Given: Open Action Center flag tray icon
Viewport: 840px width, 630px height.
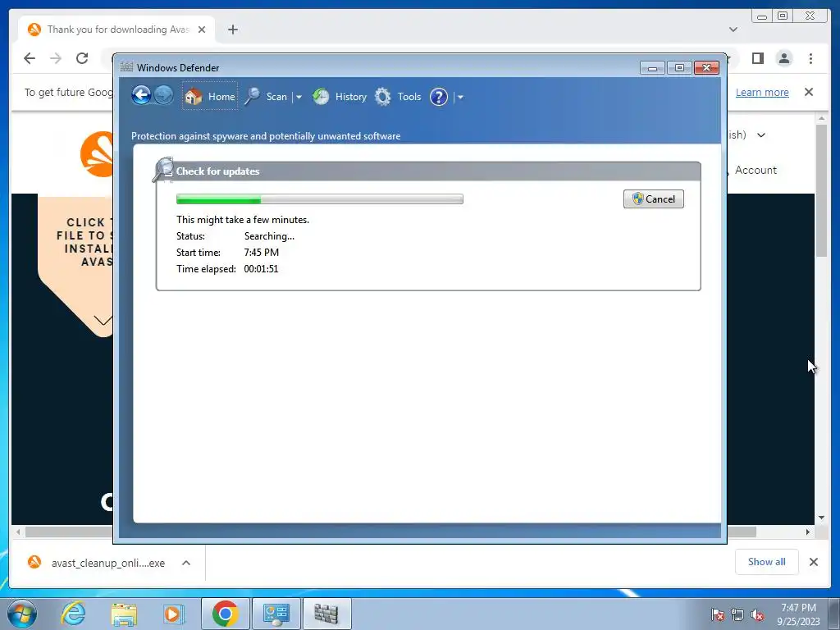Looking at the screenshot, I should coord(717,614).
